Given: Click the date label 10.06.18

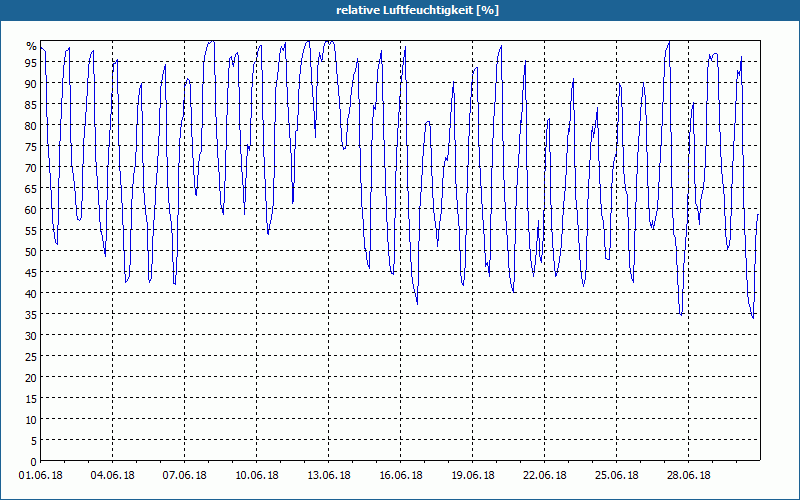Looking at the screenshot, I should 257,475.
